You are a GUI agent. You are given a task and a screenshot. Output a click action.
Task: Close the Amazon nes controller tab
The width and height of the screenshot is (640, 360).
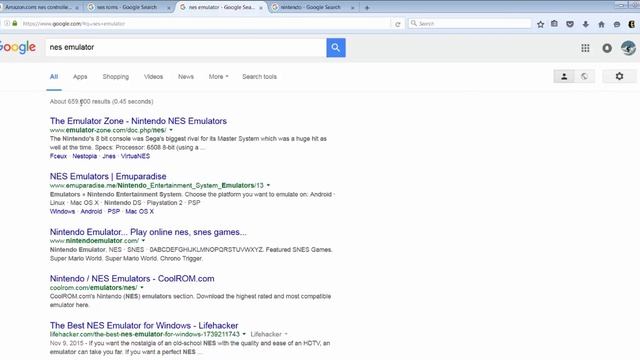click(x=76, y=8)
